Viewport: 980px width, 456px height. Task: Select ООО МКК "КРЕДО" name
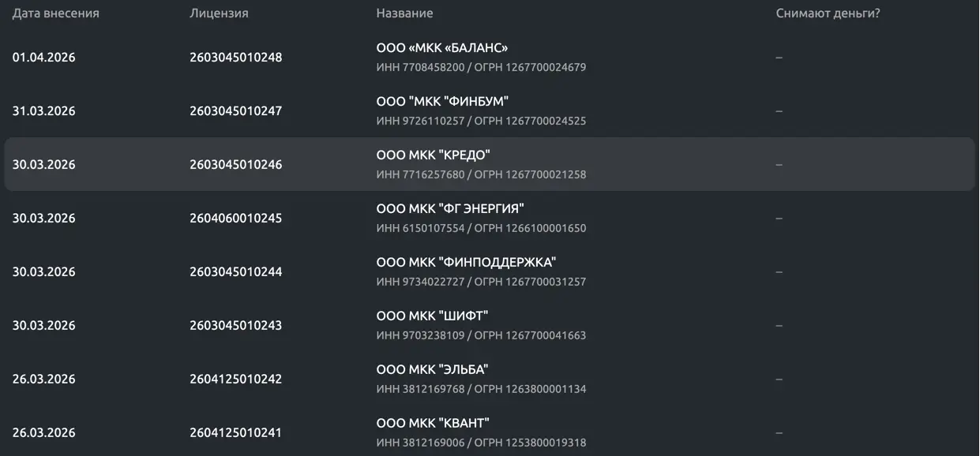click(433, 155)
